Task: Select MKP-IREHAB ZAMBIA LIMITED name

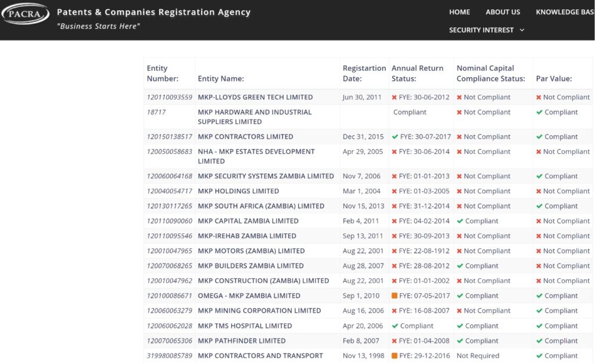Action: [247, 236]
